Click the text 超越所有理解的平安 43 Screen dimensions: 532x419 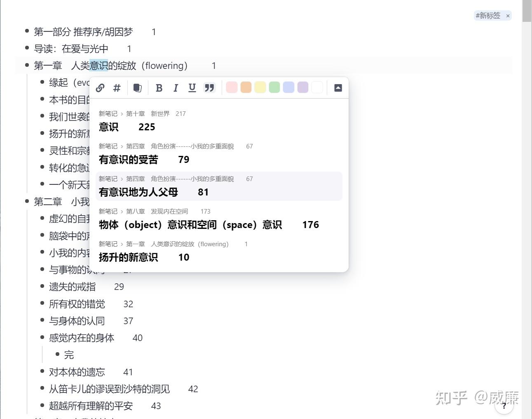coord(105,406)
